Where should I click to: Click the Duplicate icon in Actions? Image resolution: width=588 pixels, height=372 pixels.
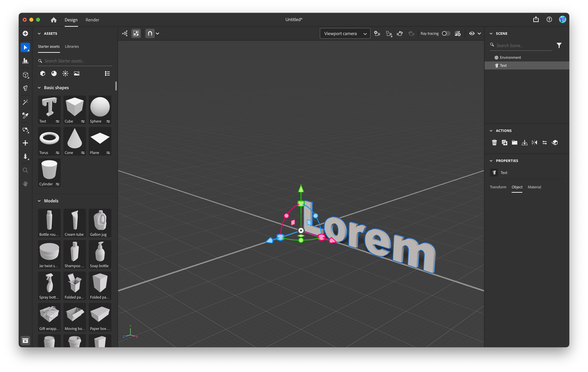(x=504, y=142)
